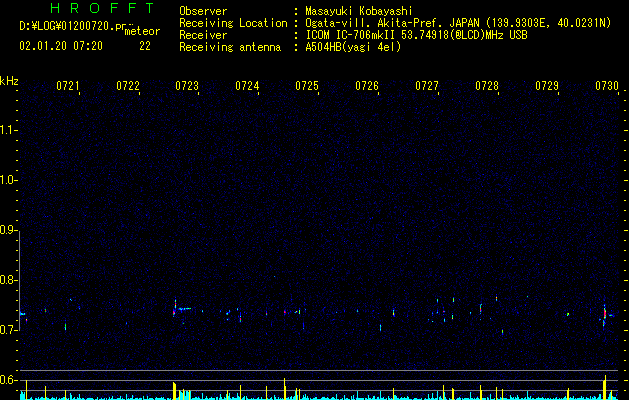Click the 'meteor' label

click(x=142, y=31)
